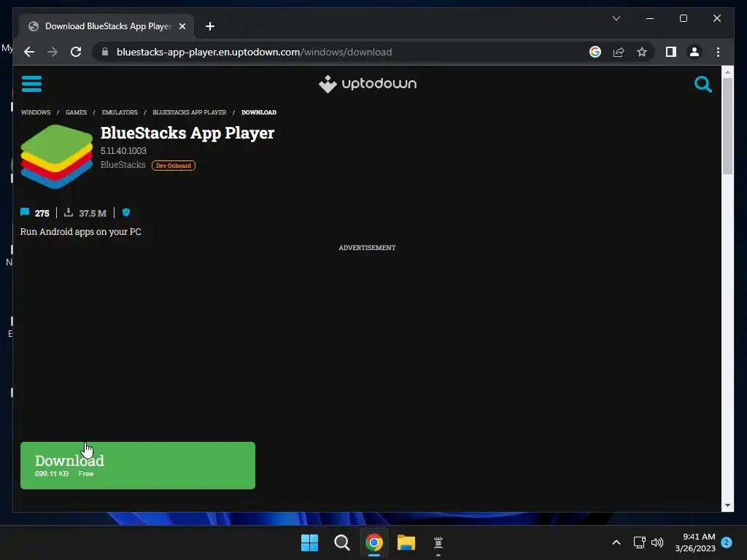The image size is (747, 560).
Task: Click the blue security shield icon
Action: (x=126, y=212)
